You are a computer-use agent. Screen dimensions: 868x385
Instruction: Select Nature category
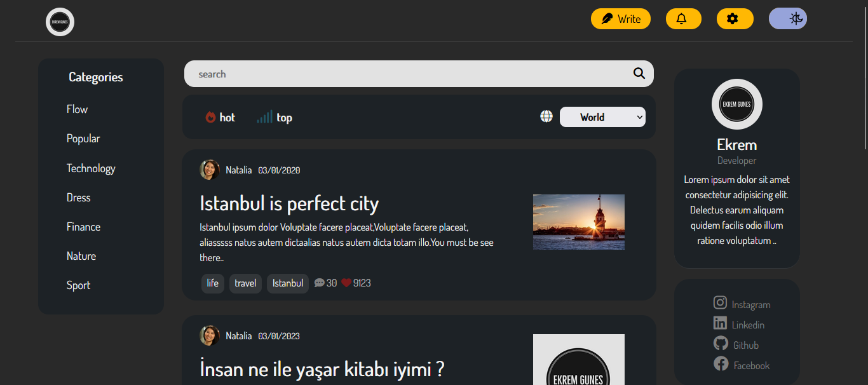[81, 256]
